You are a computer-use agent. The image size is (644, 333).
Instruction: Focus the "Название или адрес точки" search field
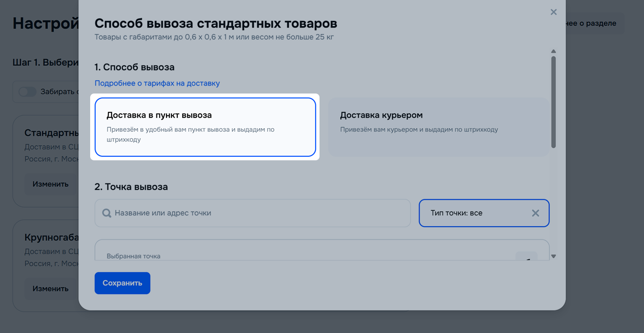point(258,213)
